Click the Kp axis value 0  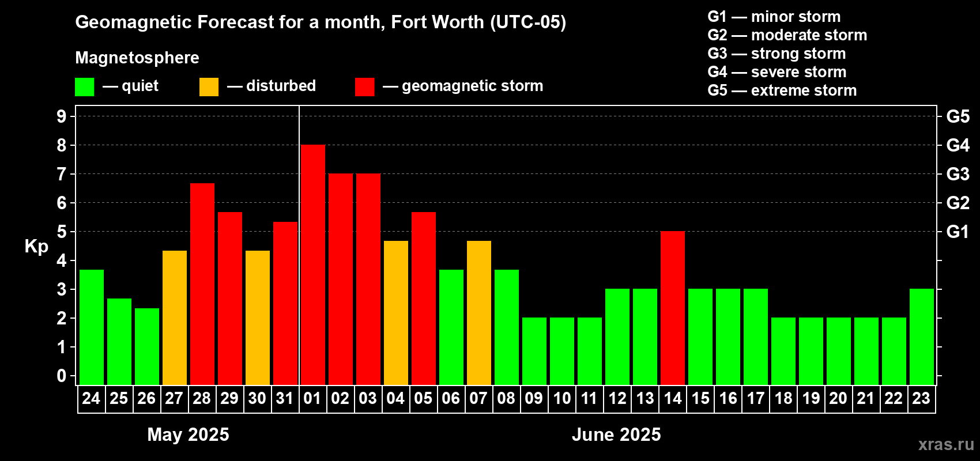pyautogui.click(x=62, y=376)
